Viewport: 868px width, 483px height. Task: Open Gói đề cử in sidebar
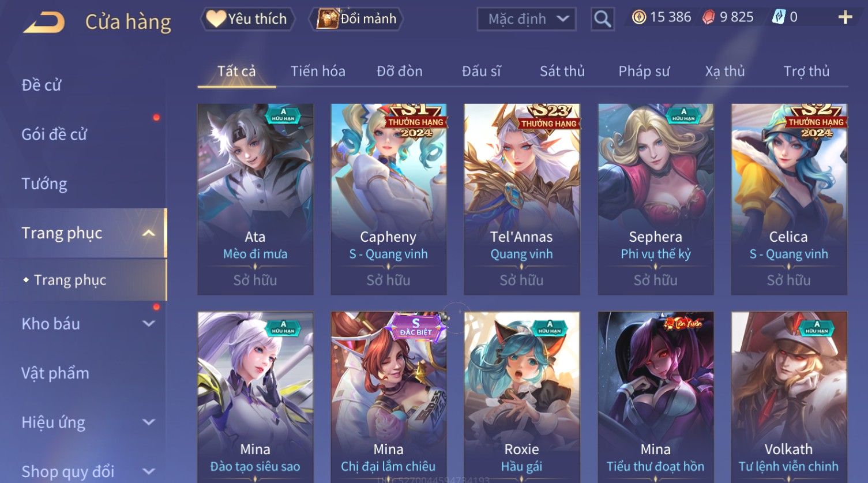pyautogui.click(x=54, y=134)
